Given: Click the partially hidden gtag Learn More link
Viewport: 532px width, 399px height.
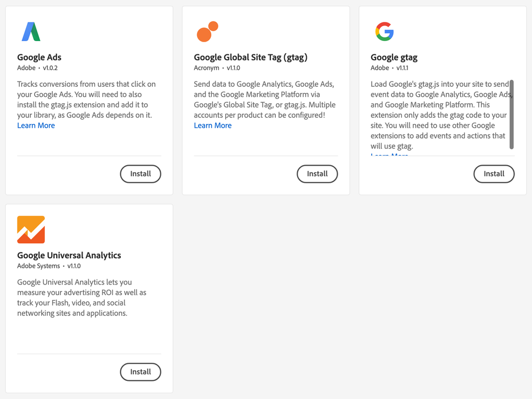Looking at the screenshot, I should click(389, 154).
